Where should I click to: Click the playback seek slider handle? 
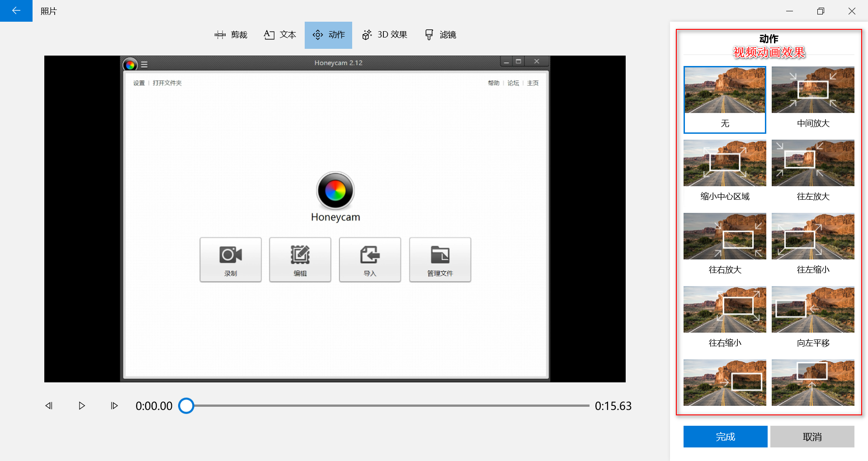186,406
